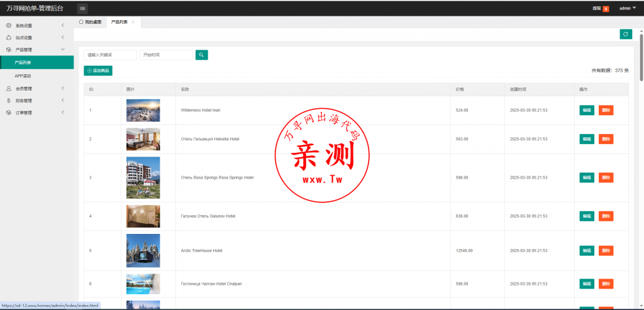
Task: Click the 产品管理 cube icon
Action: point(9,50)
